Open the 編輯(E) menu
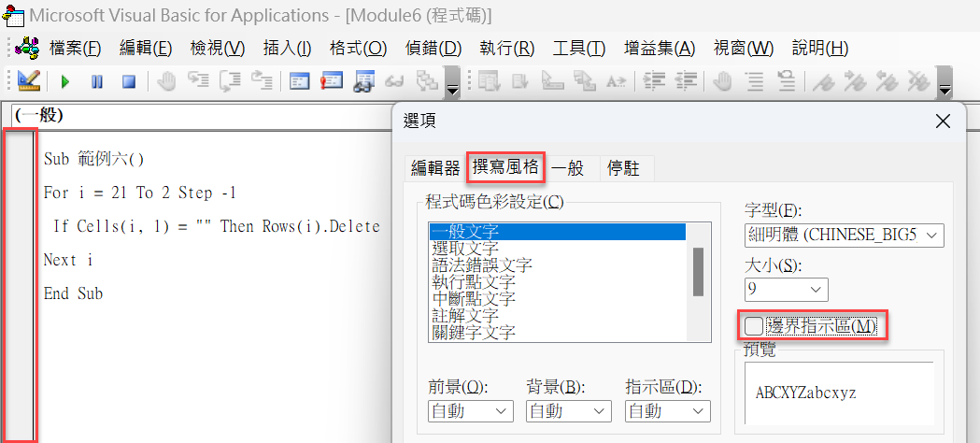The width and height of the screenshot is (980, 443). tap(146, 48)
